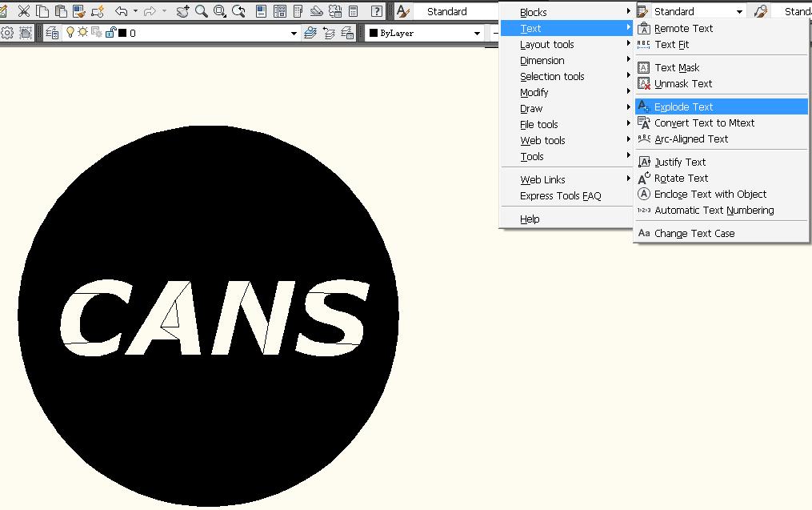Choose Explode Text command
The image size is (812, 510).
click(722, 106)
